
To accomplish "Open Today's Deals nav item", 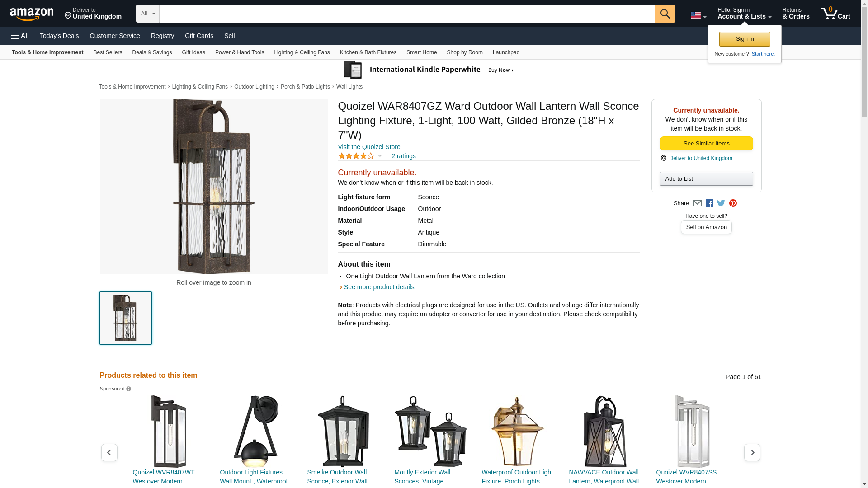I will pyautogui.click(x=59, y=36).
